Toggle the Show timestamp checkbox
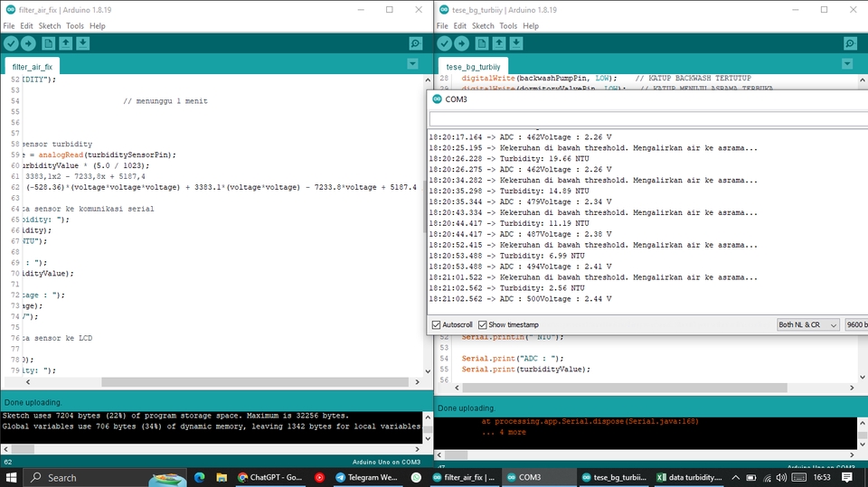 click(483, 325)
